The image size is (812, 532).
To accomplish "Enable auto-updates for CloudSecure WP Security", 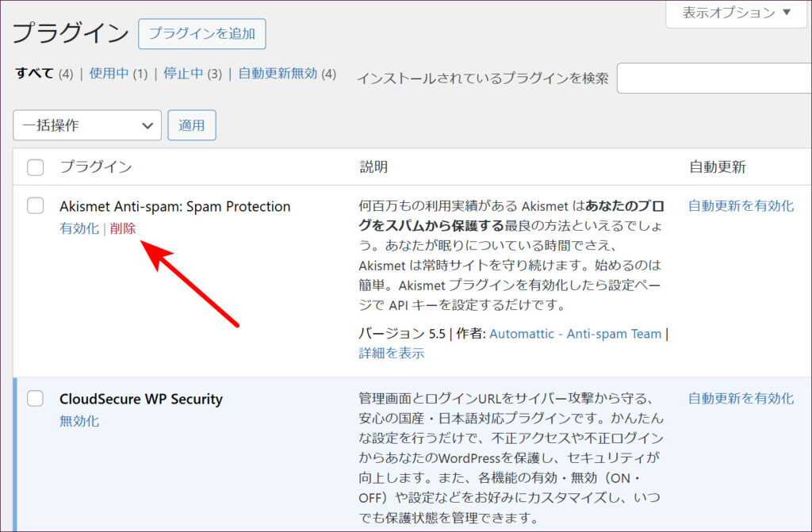I will pos(741,399).
